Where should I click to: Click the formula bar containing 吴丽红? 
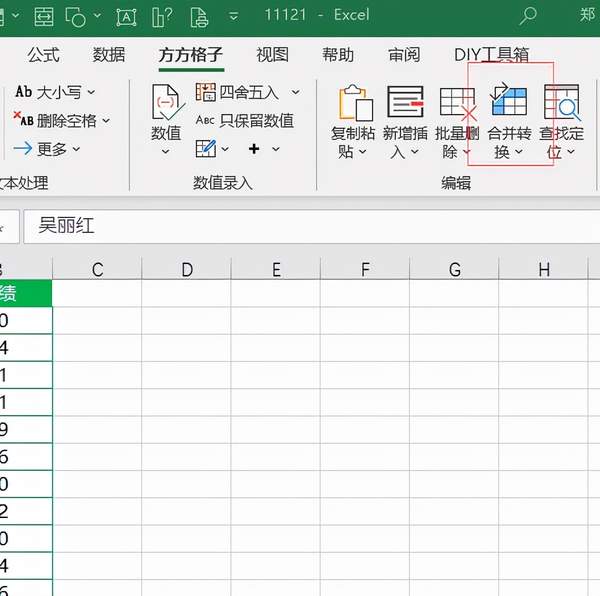coord(300,226)
